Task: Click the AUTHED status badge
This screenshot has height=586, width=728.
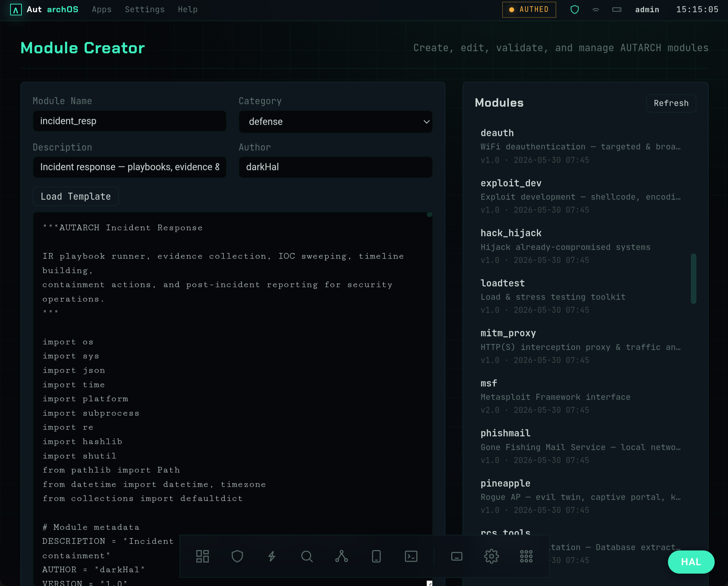Action: [x=529, y=9]
